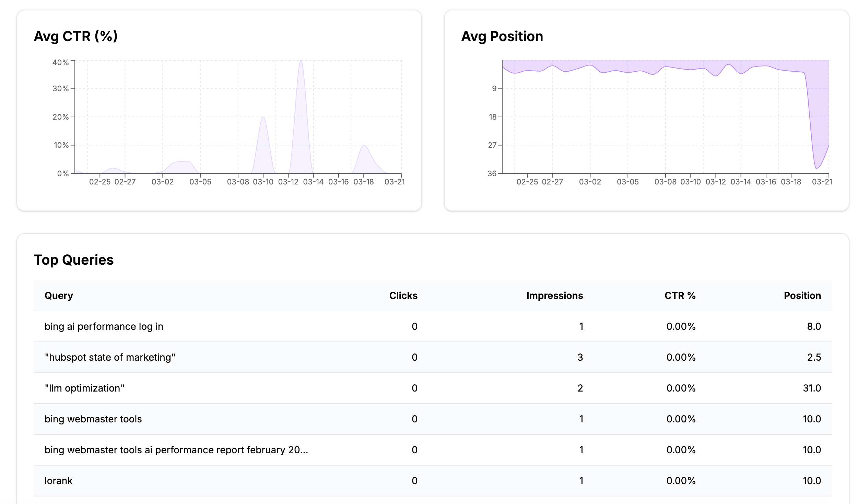Screen dimensions: 857x504
Task: Click the "bing webmaster tools" query
Action: [x=93, y=419]
